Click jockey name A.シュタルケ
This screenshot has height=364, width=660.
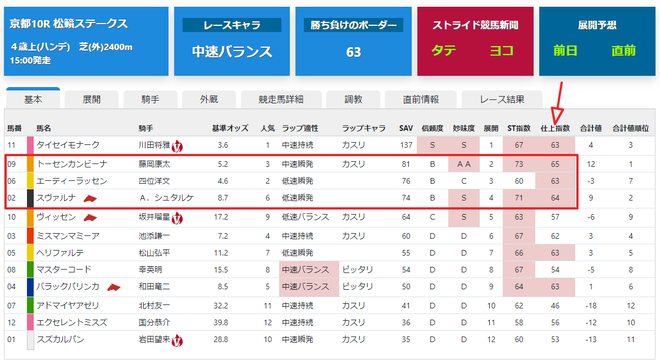(166, 198)
